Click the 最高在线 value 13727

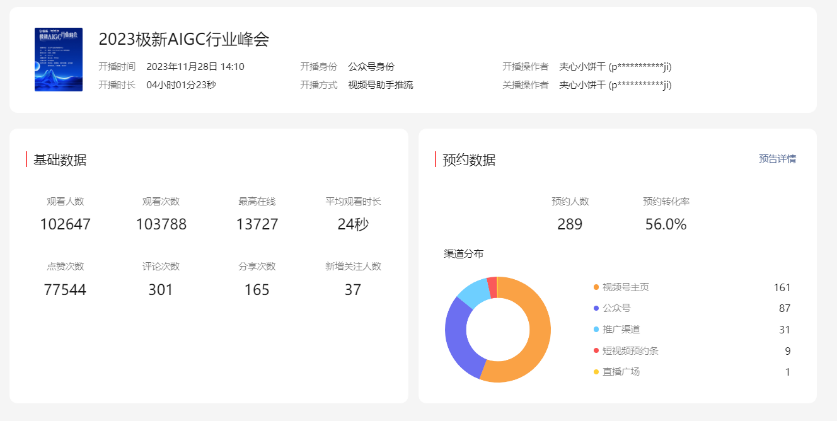pos(257,224)
